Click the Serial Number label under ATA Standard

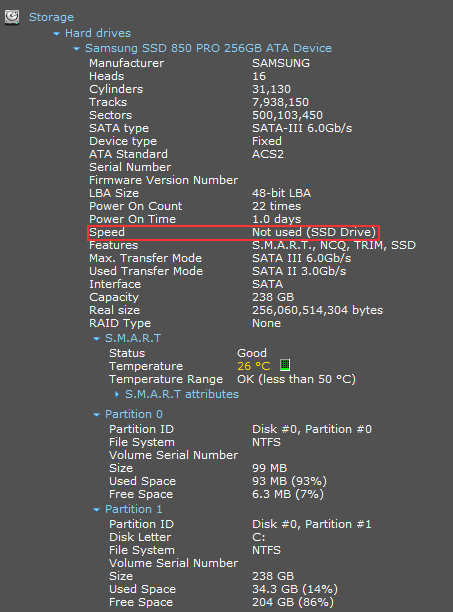(x=130, y=167)
